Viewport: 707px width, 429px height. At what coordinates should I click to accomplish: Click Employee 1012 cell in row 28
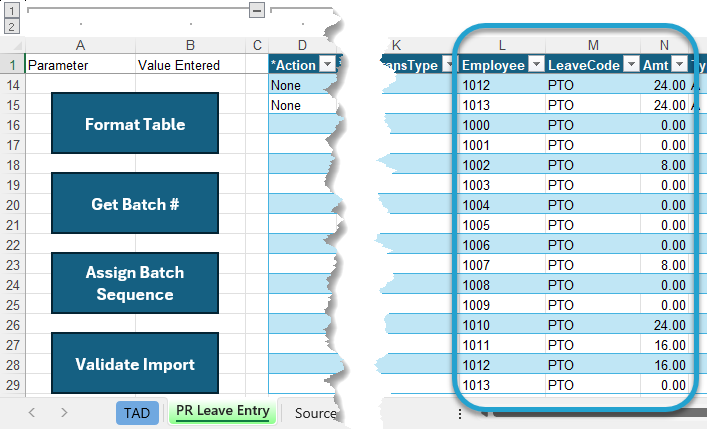click(x=501, y=364)
